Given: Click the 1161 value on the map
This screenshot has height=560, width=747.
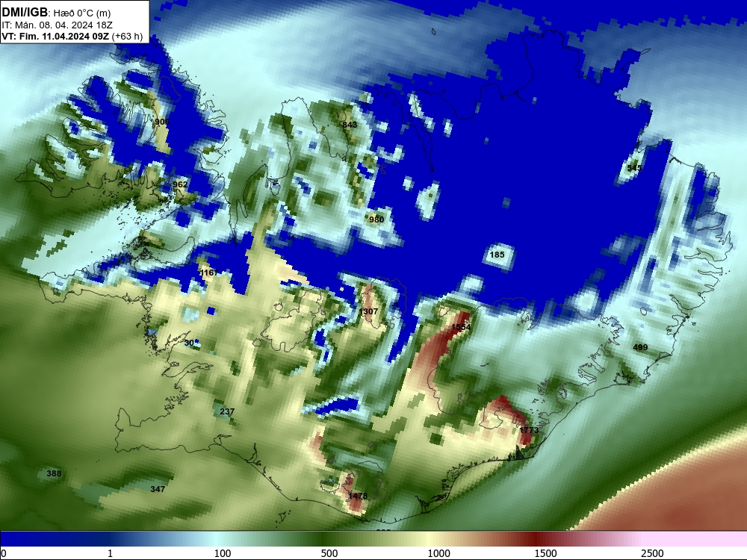Looking at the screenshot, I should tap(208, 273).
